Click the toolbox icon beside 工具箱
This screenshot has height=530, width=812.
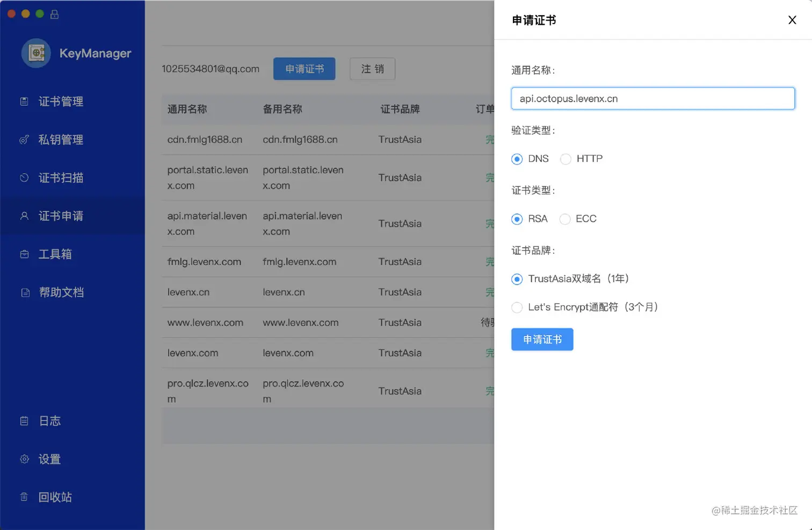tap(24, 254)
